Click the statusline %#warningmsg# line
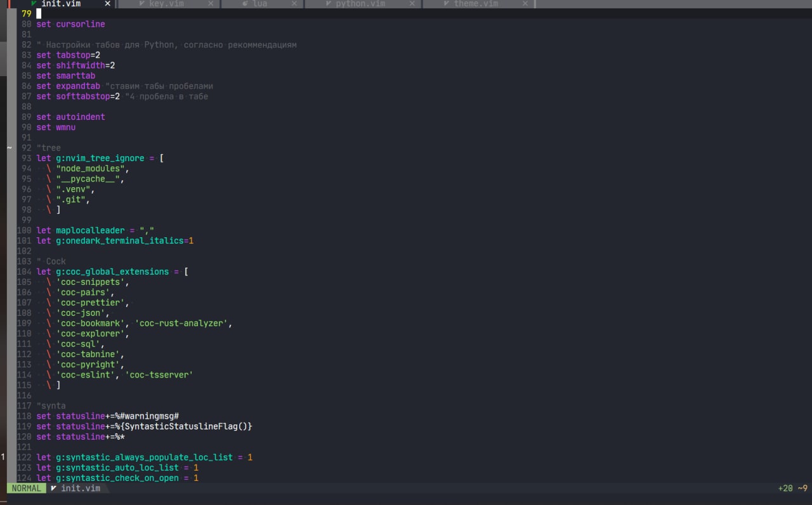The height and width of the screenshot is (505, 812). [x=108, y=416]
